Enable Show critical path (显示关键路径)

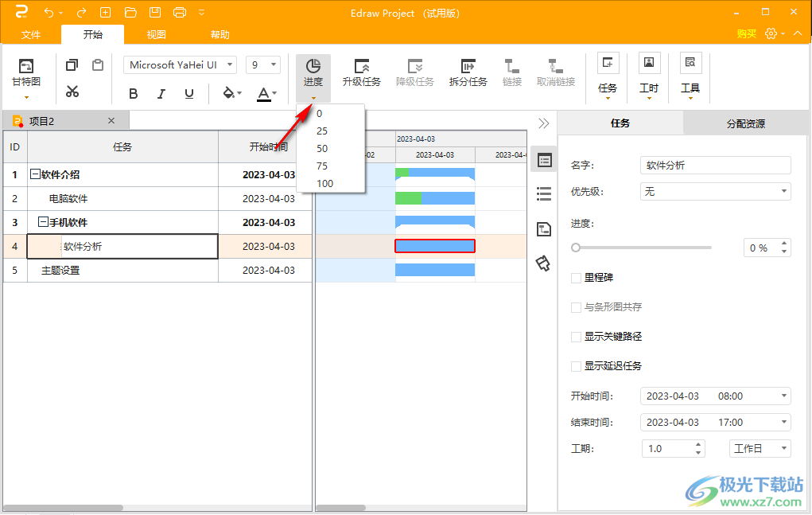pos(576,337)
